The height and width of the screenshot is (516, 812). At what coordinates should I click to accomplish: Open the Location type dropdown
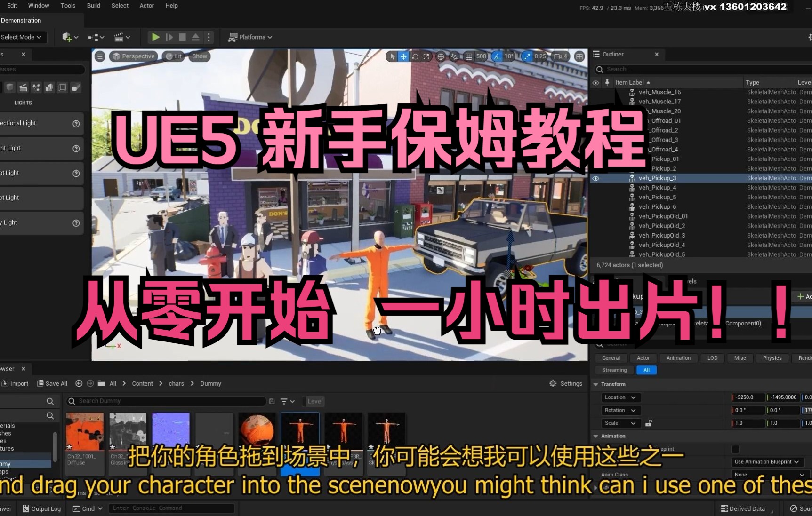coord(620,397)
